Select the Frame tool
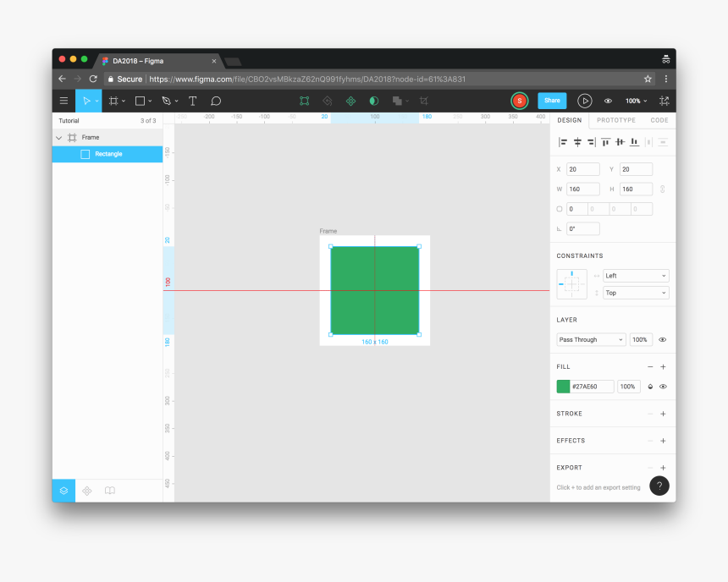The width and height of the screenshot is (728, 582). click(x=115, y=101)
